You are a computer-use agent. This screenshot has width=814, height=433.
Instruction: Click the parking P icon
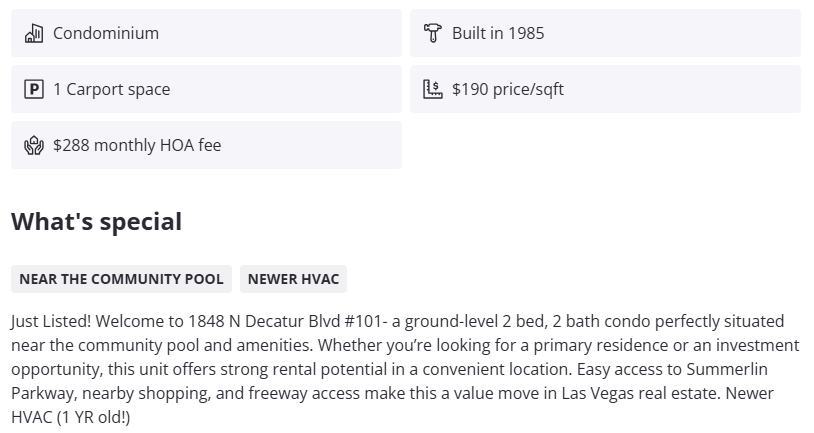pyautogui.click(x=34, y=89)
